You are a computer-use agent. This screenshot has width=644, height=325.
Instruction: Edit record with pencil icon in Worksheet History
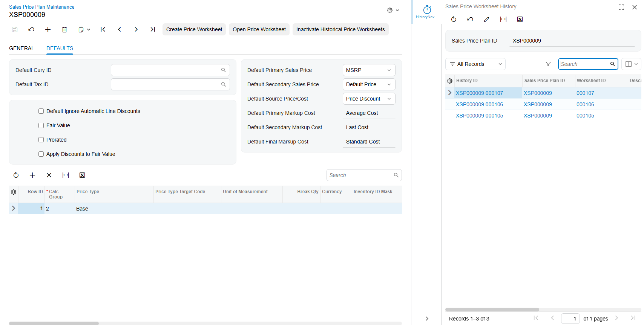tap(487, 19)
